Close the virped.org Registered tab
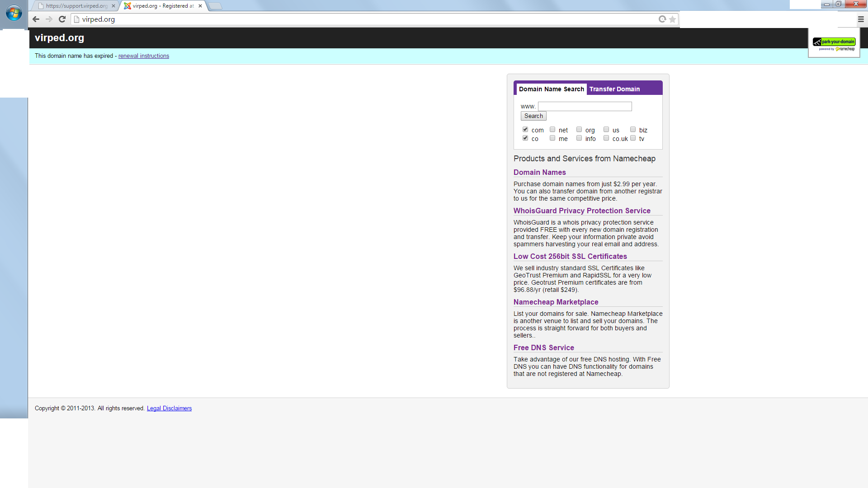This screenshot has height=488, width=868. coord(200,6)
